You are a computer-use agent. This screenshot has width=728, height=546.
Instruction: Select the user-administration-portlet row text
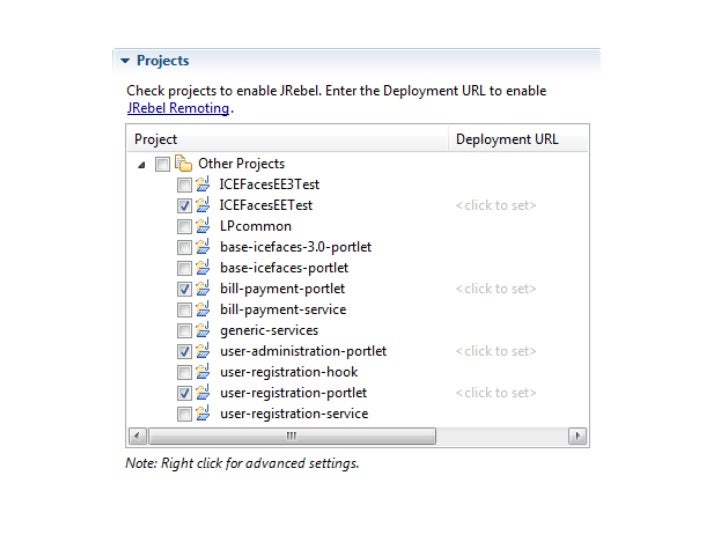[x=303, y=351]
